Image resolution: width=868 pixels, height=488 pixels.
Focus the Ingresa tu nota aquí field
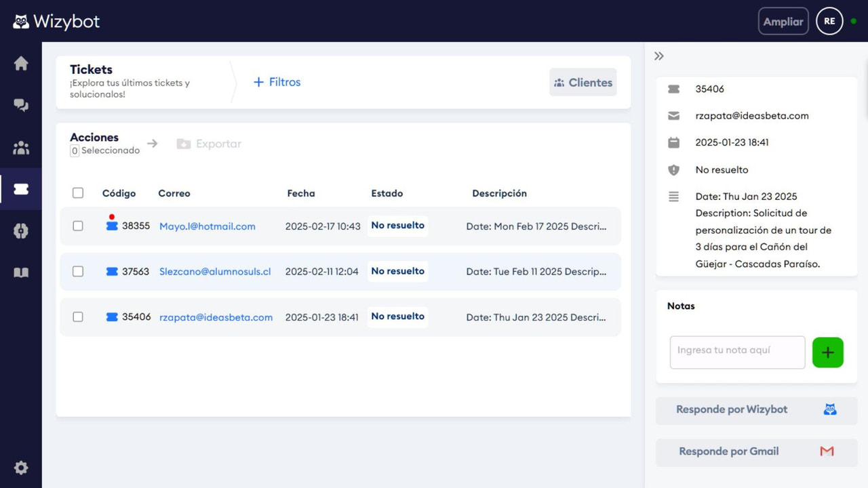coord(737,352)
